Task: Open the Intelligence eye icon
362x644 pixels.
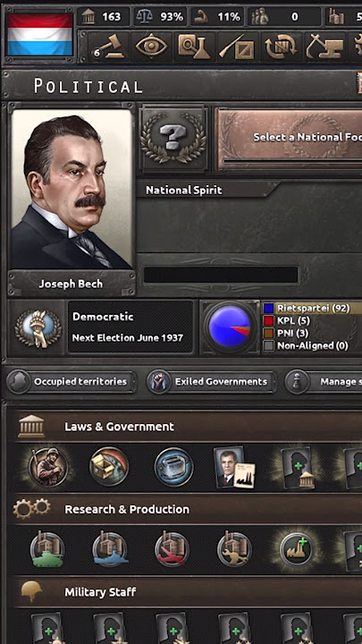Action: coord(151,46)
